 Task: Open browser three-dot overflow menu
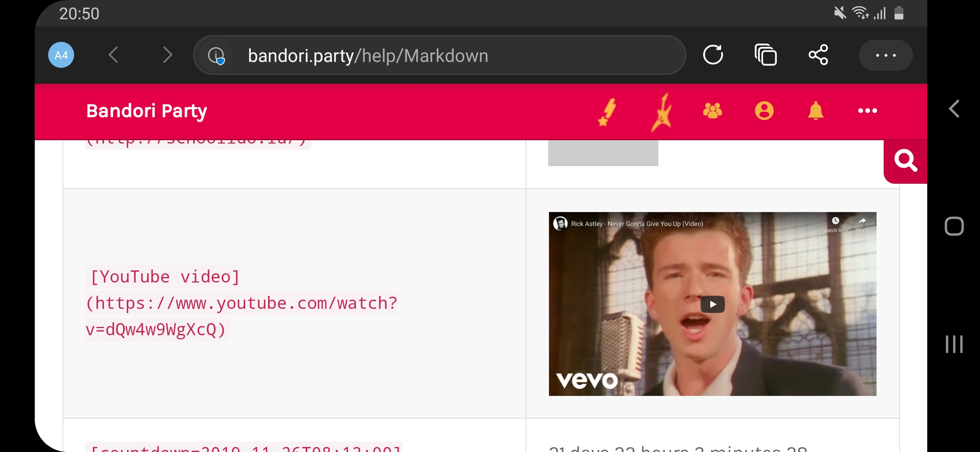[885, 55]
